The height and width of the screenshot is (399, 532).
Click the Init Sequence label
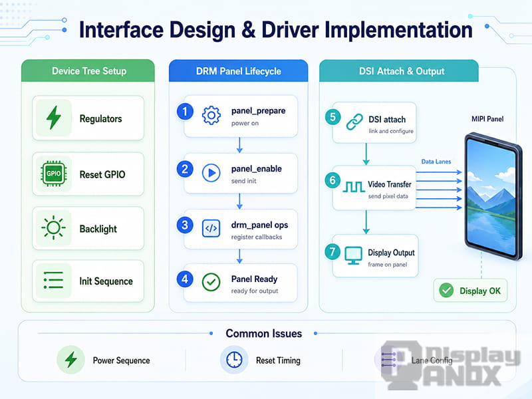[106, 281]
